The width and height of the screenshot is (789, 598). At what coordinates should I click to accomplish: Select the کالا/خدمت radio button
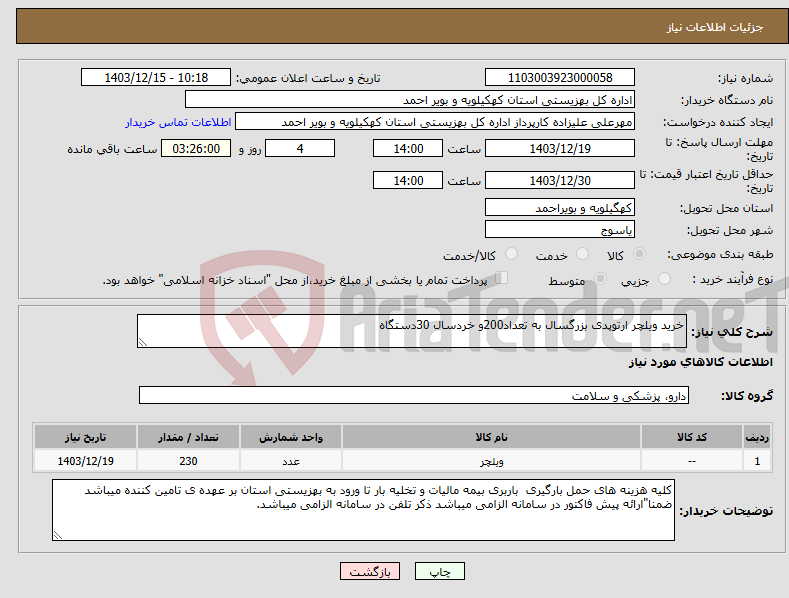click(x=511, y=254)
